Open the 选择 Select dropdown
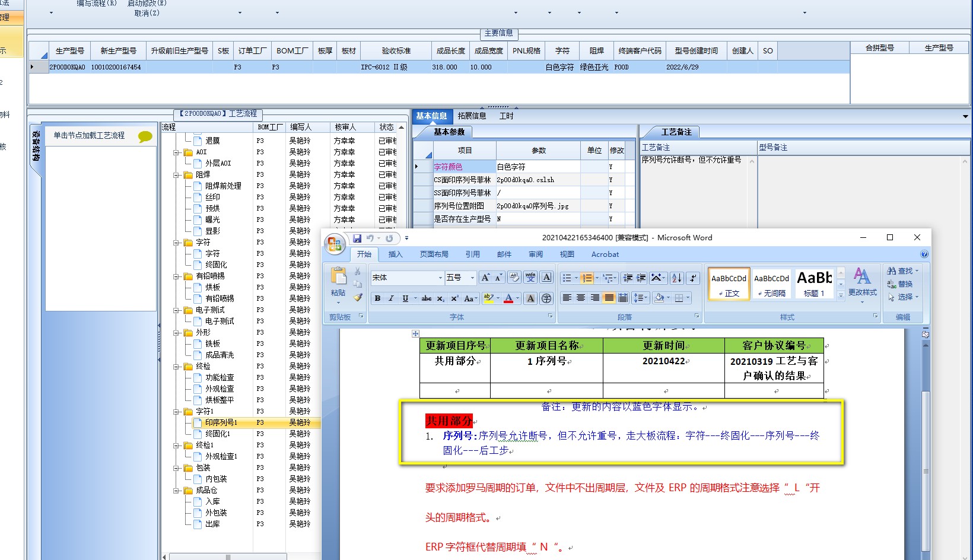This screenshot has width=973, height=560. pyautogui.click(x=902, y=297)
